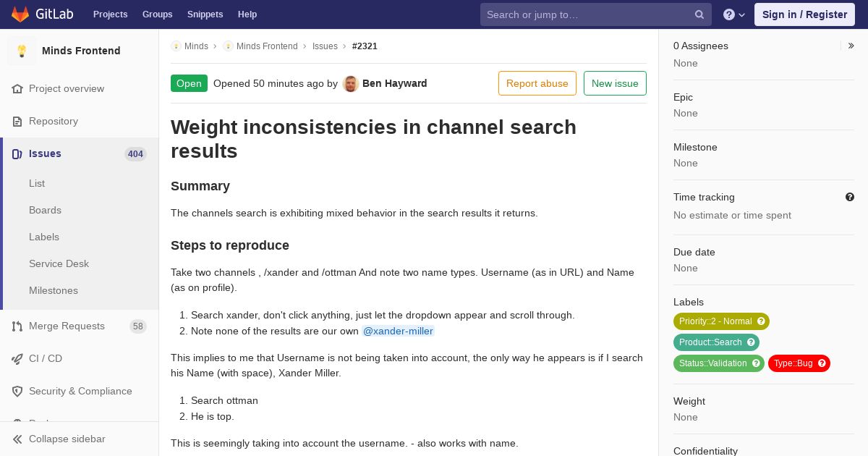Viewport: 868px width, 456px height.
Task: Click help icon on Type::Bug label
Action: pos(822,363)
